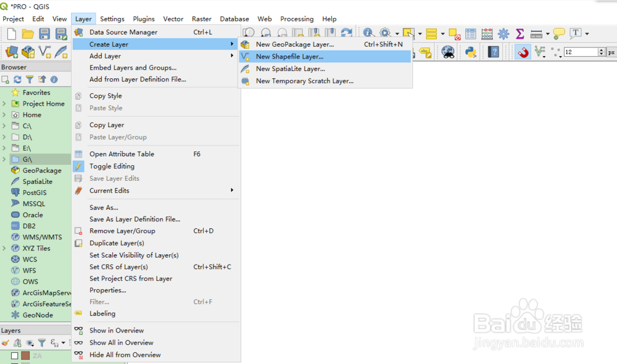This screenshot has height=364, width=617.
Task: Open the Vector menu in menu bar
Action: [173, 19]
